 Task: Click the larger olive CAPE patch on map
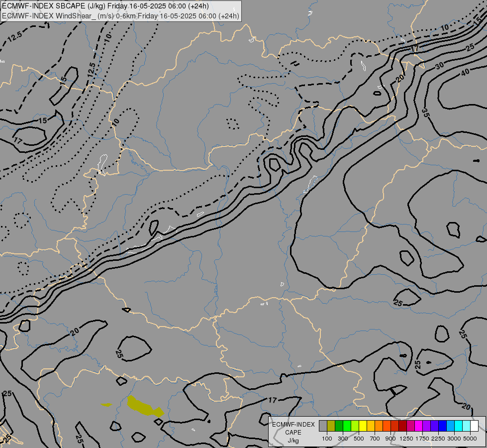tap(145, 407)
